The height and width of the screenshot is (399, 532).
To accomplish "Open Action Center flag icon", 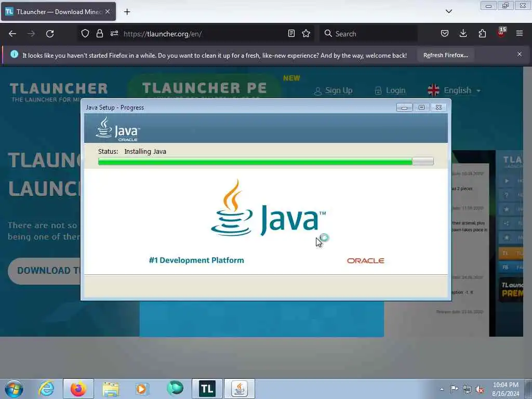I will (x=454, y=389).
